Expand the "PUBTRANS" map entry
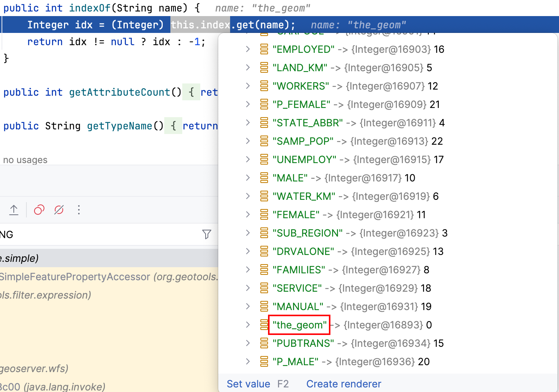 (248, 343)
